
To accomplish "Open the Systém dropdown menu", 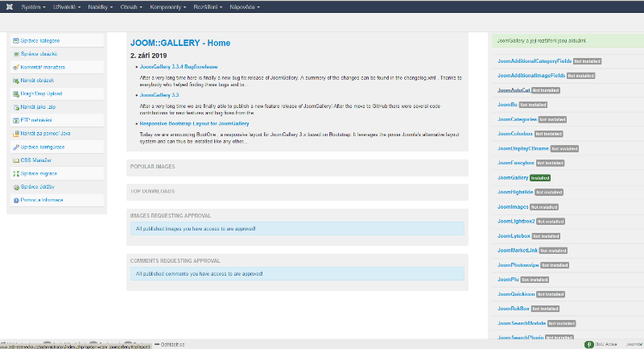I will coord(33,7).
